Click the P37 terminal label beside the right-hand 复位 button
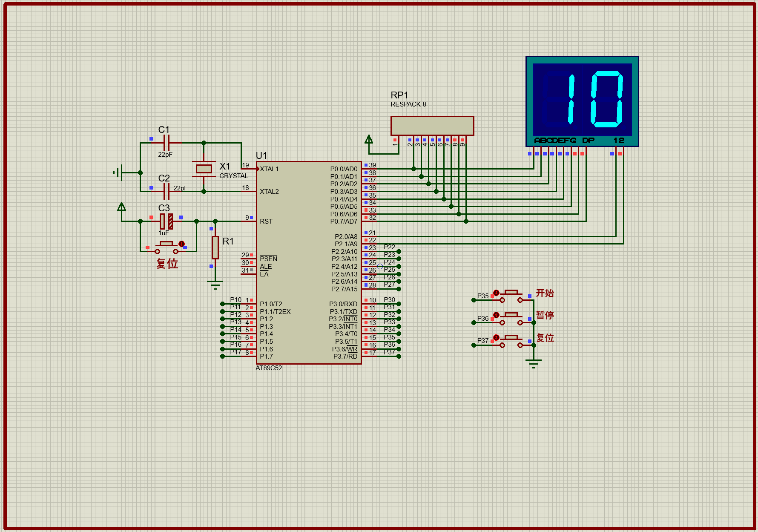 (x=483, y=341)
